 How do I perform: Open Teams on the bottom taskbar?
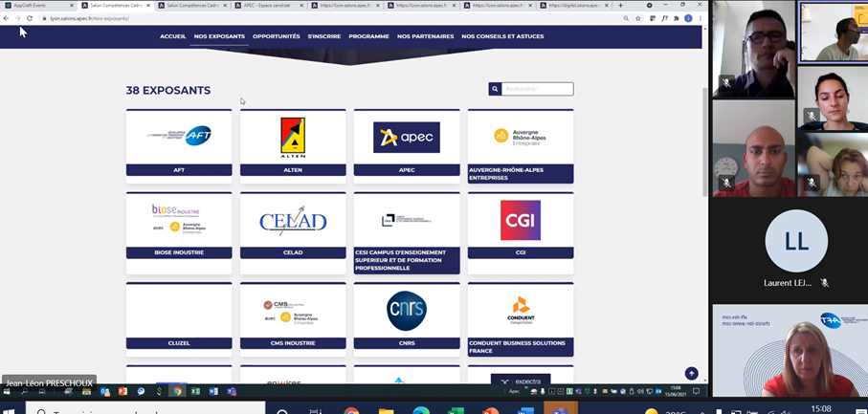[560, 410]
